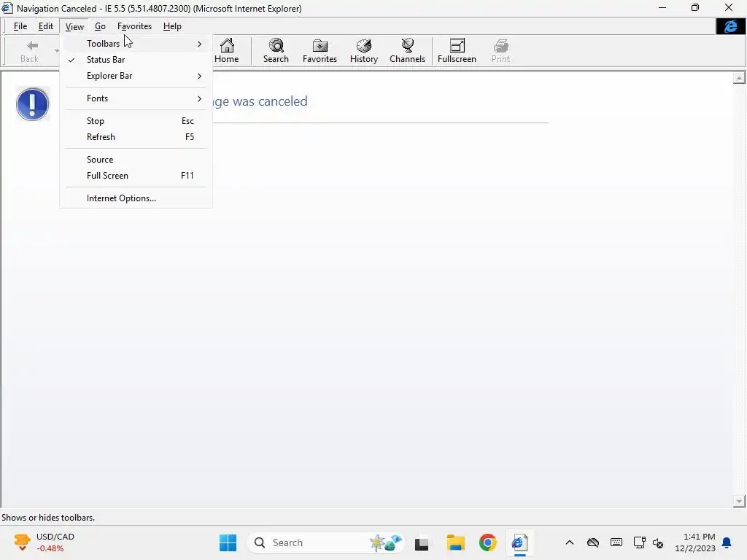
Task: Go to the Home page icon
Action: click(x=227, y=45)
